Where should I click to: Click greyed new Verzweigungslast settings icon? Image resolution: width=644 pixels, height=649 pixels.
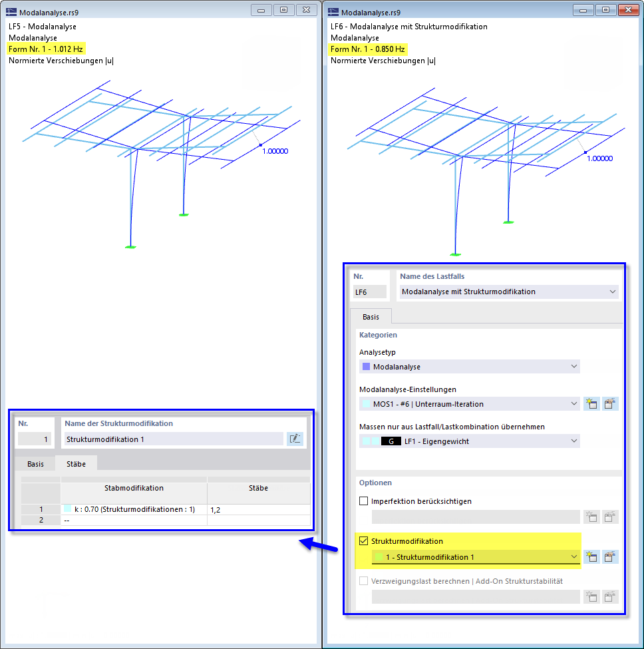(x=592, y=596)
